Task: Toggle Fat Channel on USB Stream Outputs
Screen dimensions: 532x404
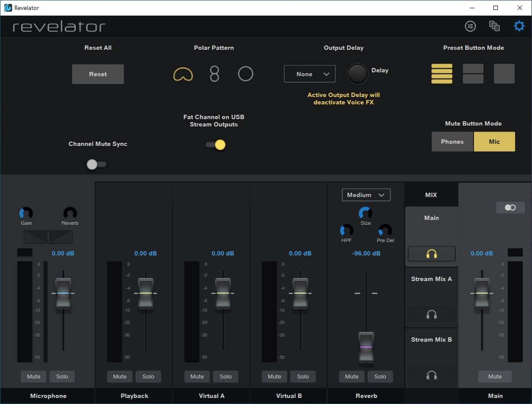Action: [x=215, y=145]
